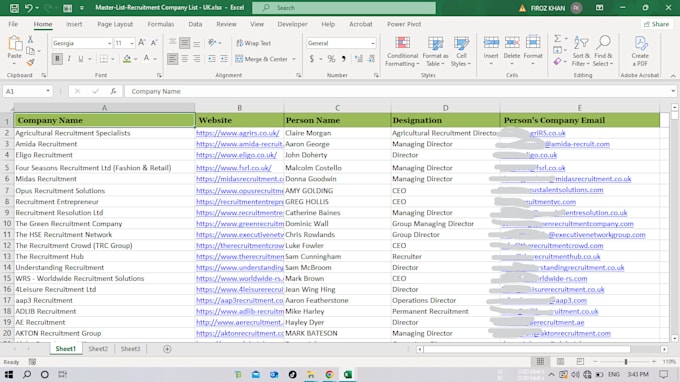The width and height of the screenshot is (680, 382).
Task: Select column C header
Action: pos(337,108)
